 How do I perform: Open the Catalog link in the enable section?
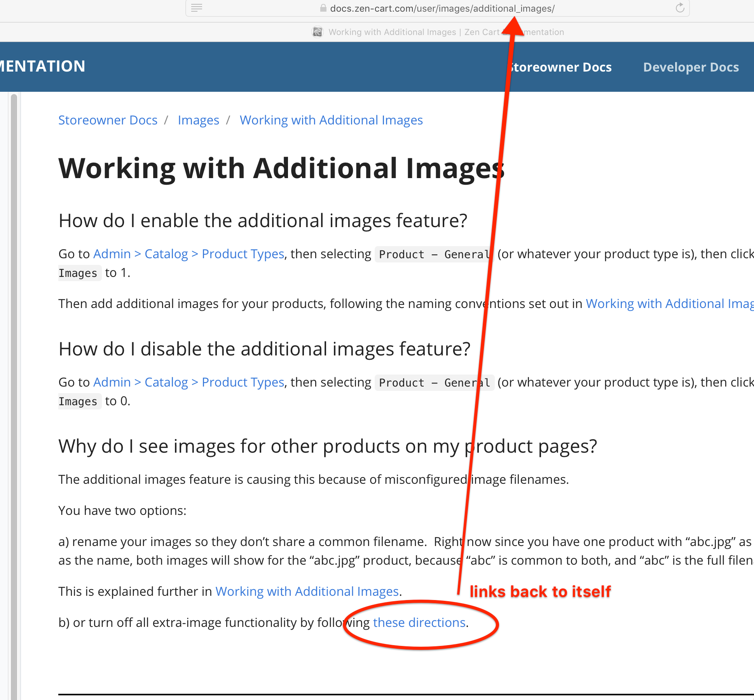pos(166,254)
